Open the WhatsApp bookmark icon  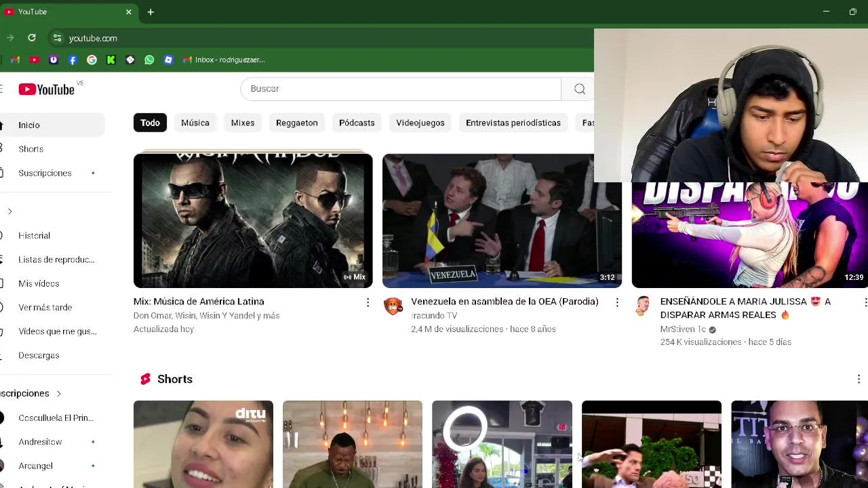coord(149,60)
